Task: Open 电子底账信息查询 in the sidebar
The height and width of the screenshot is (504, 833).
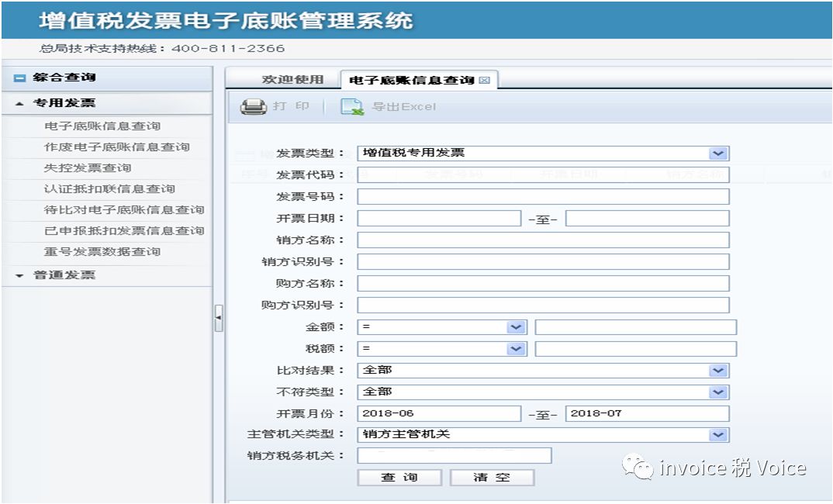Action: pos(102,126)
